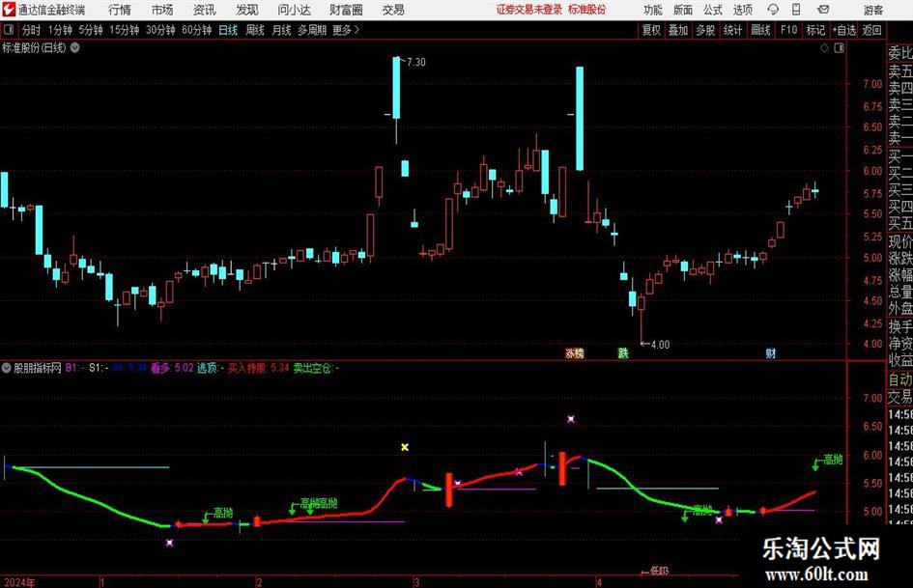Viewport: 913px width, 588px height.
Task: Click the 叠加 overlay button
Action: 678,30
